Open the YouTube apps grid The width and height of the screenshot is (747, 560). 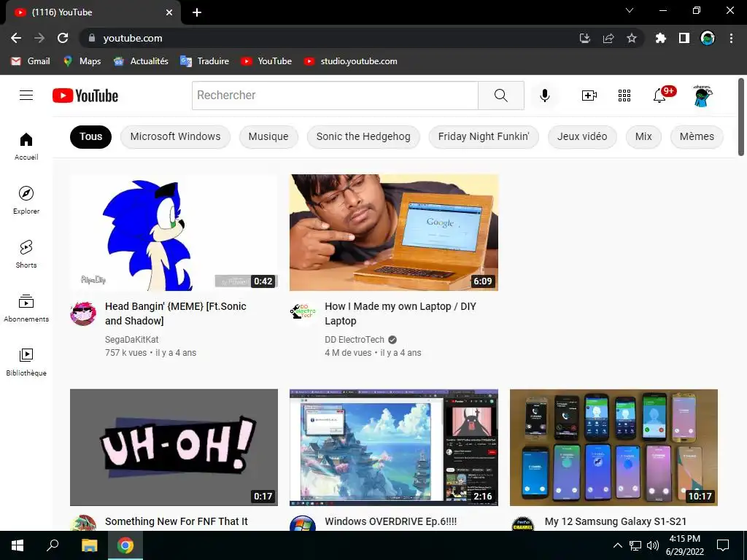(x=624, y=96)
